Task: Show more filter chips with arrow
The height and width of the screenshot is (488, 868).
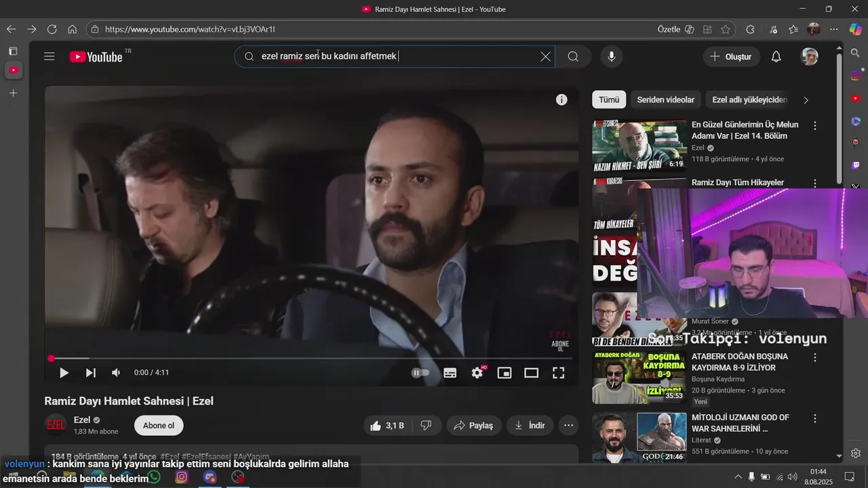Action: pyautogui.click(x=806, y=100)
